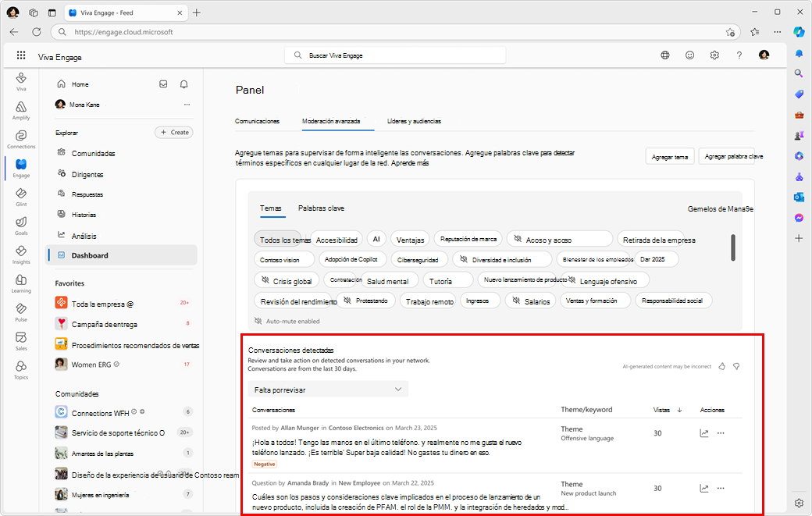
Task: Click the Agregar palabra clave button
Action: pyautogui.click(x=727, y=156)
